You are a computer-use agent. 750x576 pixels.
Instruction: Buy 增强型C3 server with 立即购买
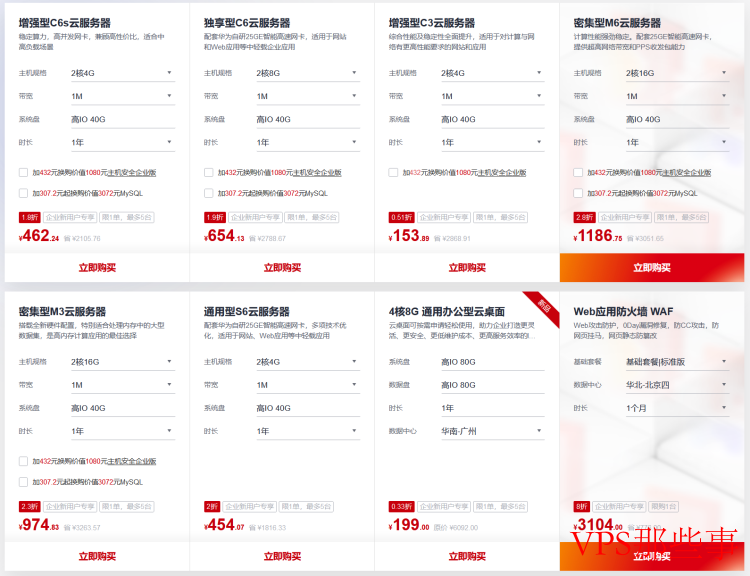coord(467,268)
